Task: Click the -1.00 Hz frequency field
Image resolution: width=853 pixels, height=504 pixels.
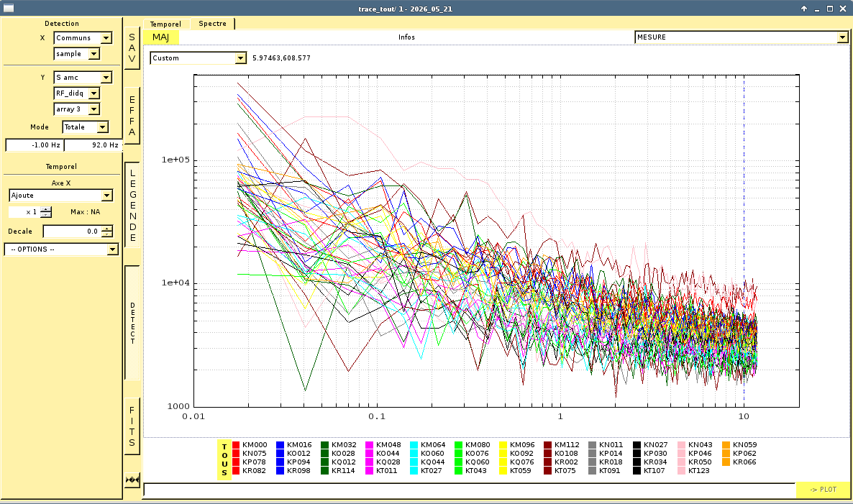Action: pos(35,145)
